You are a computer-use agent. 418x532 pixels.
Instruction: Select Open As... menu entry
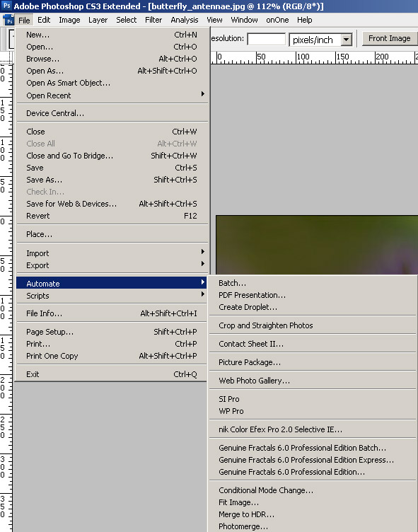[x=112, y=71]
